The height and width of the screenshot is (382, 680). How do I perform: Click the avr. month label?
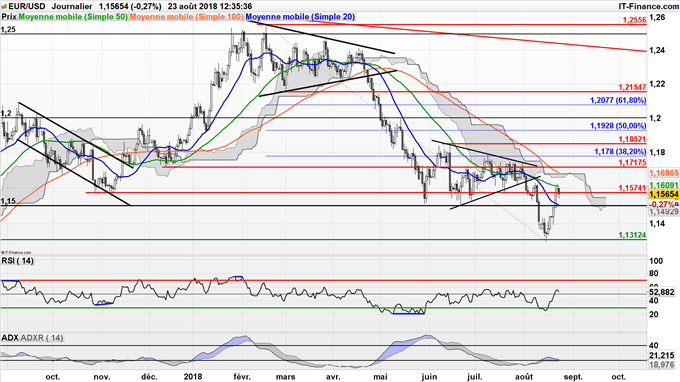tap(333, 377)
